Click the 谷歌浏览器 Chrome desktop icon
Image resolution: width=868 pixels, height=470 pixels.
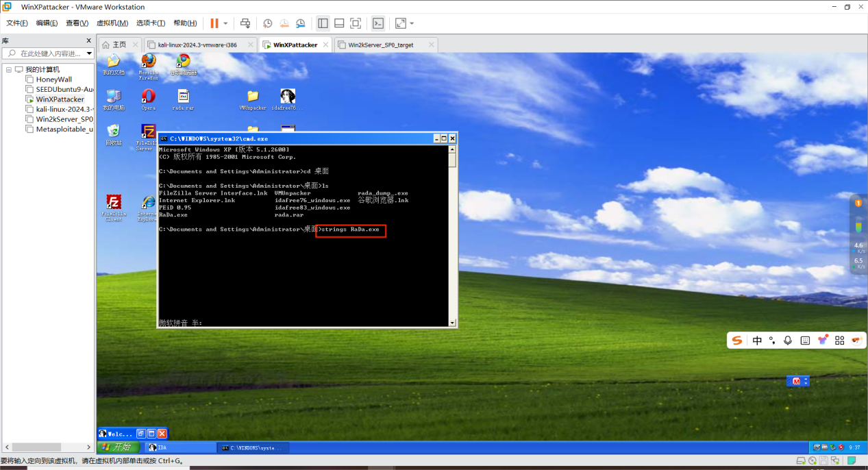pos(183,64)
